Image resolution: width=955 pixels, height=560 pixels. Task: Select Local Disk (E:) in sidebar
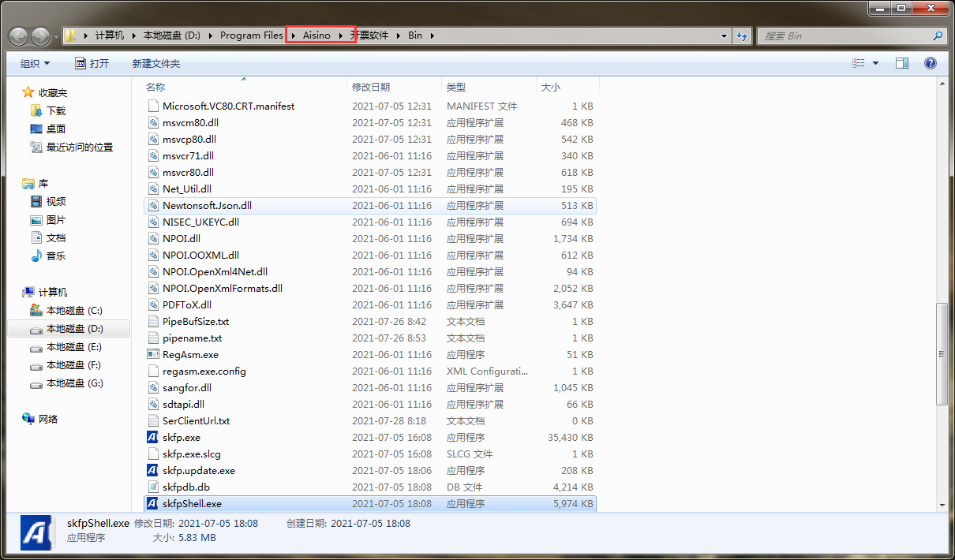[x=69, y=346]
